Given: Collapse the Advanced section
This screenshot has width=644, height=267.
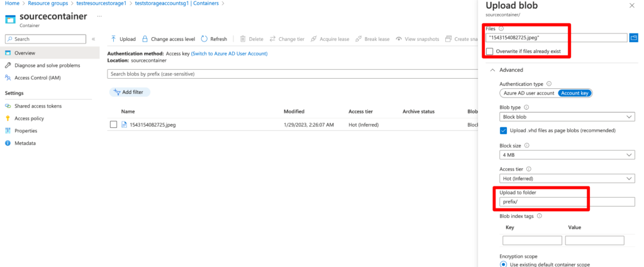Looking at the screenshot, I should coord(492,70).
